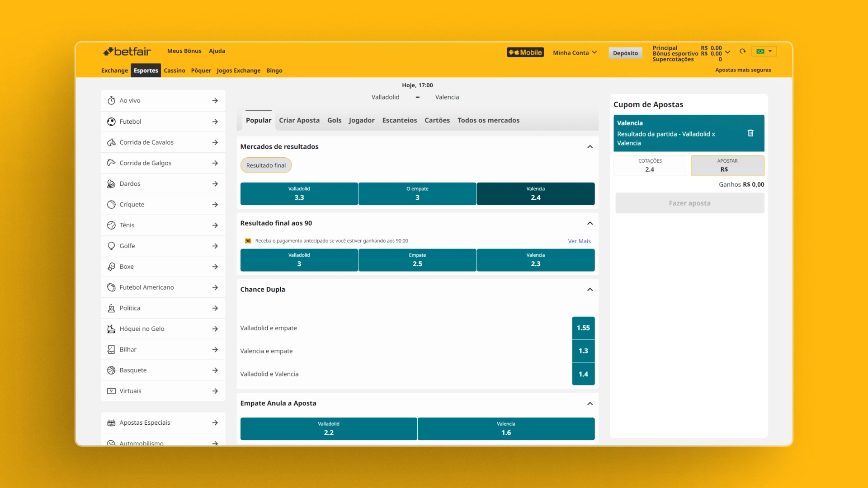Select Empate 2.5 aos 90

pos(417,260)
